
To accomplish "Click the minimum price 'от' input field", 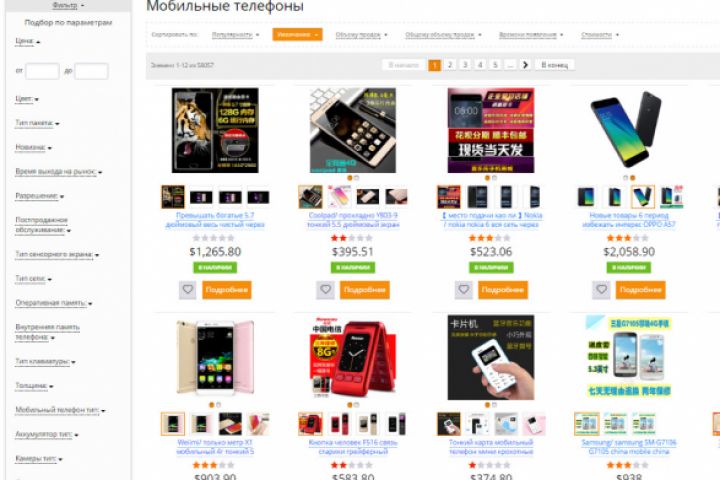I will tap(42, 71).
